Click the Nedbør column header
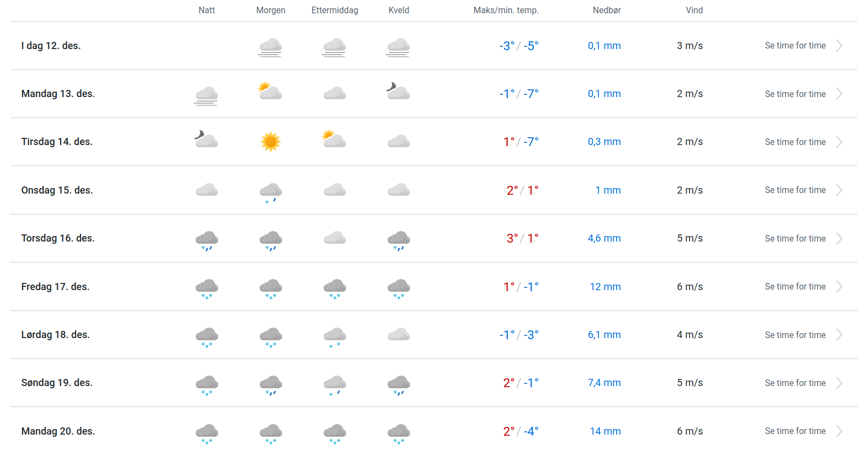 (x=607, y=10)
